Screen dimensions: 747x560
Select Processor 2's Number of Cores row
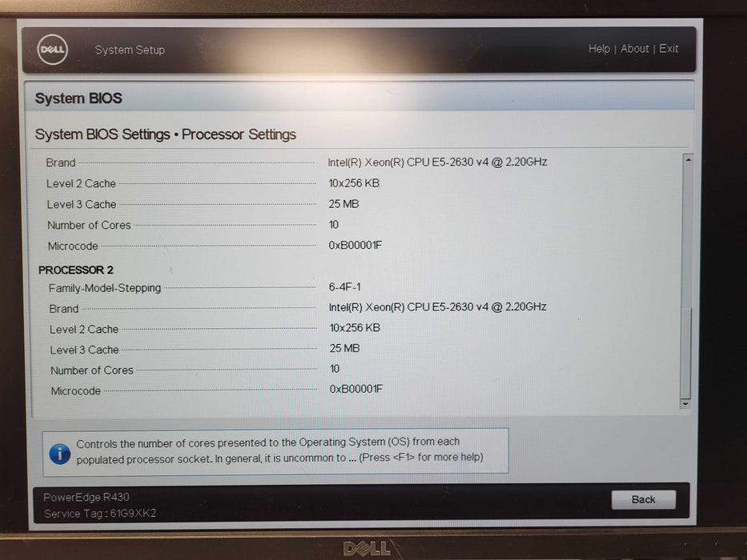click(x=92, y=370)
